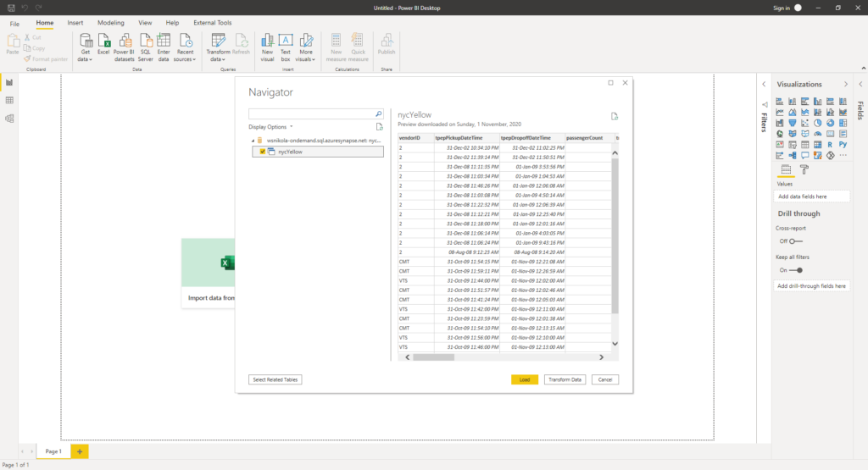Collapse the ribbon using the caret
This screenshot has height=470, width=868.
(x=863, y=68)
